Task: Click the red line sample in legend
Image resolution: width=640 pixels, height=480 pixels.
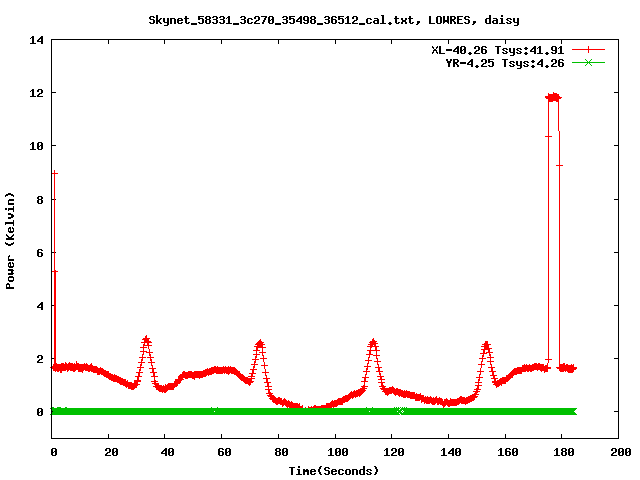Action: tap(588, 50)
